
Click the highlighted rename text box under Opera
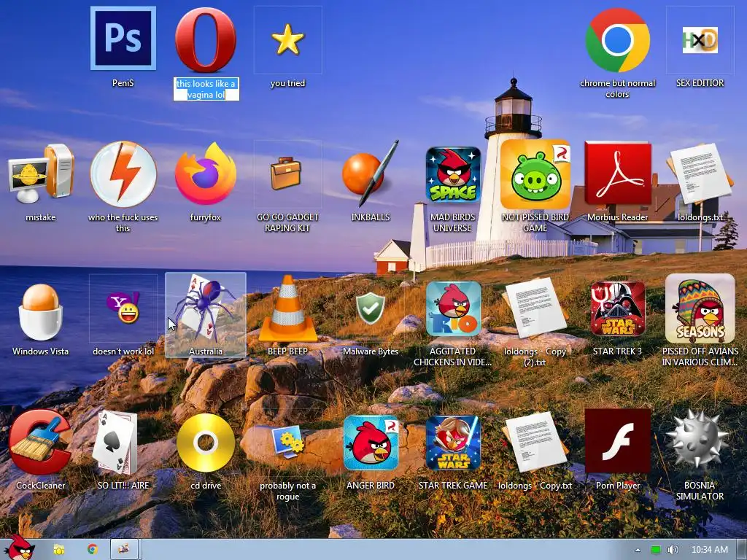[206, 89]
